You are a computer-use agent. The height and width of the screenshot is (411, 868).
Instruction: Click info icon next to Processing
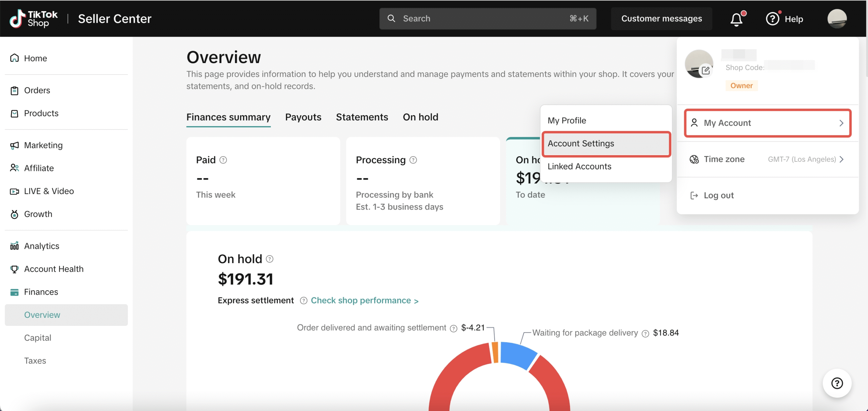pyautogui.click(x=413, y=160)
